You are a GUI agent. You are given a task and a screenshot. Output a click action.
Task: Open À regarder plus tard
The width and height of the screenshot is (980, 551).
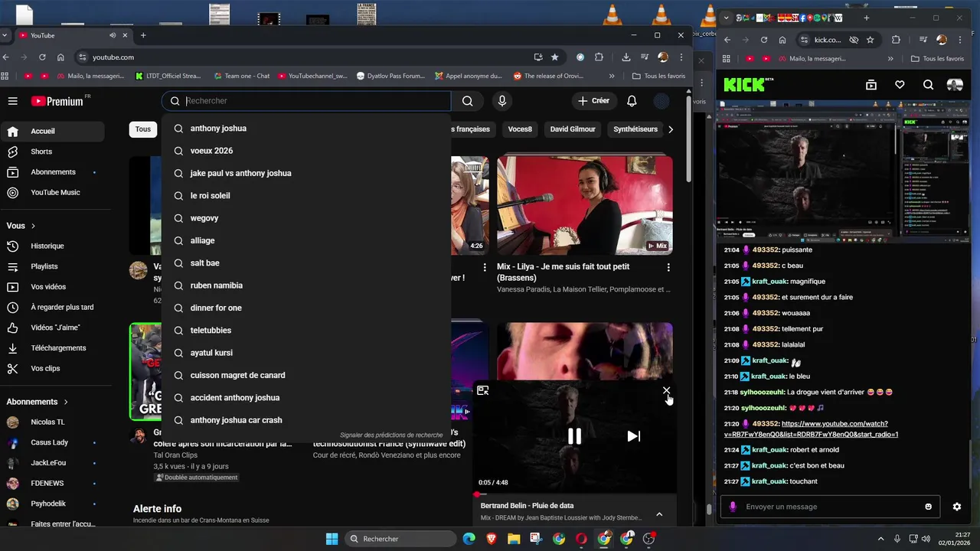click(x=52, y=307)
